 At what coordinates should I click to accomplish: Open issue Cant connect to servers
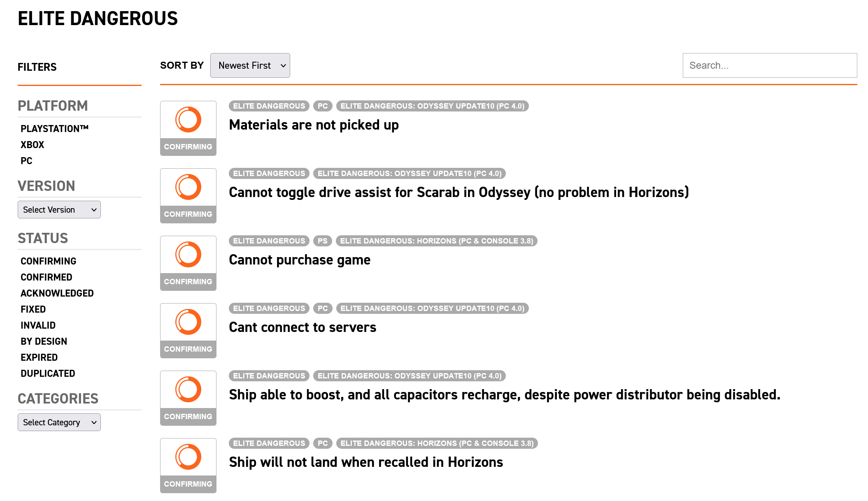click(303, 327)
